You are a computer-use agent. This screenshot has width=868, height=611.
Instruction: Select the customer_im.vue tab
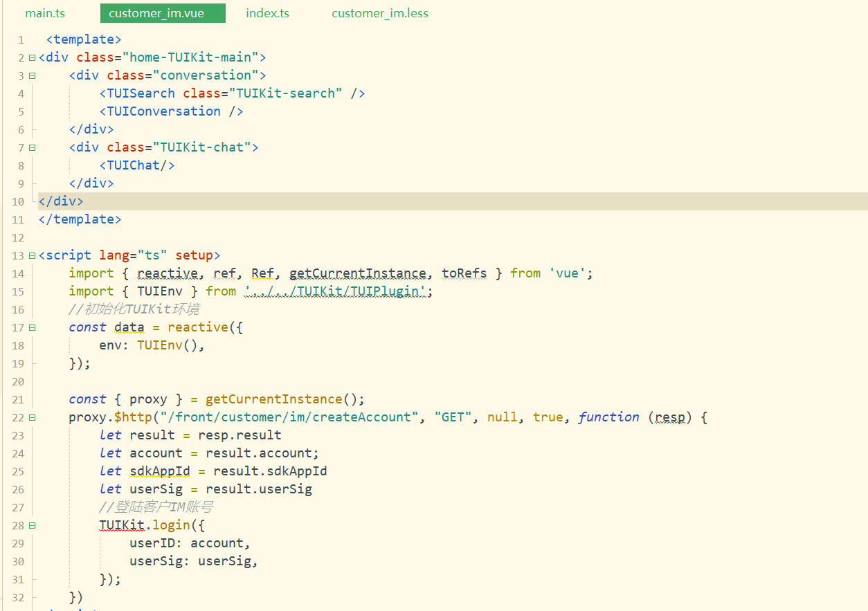(x=163, y=13)
